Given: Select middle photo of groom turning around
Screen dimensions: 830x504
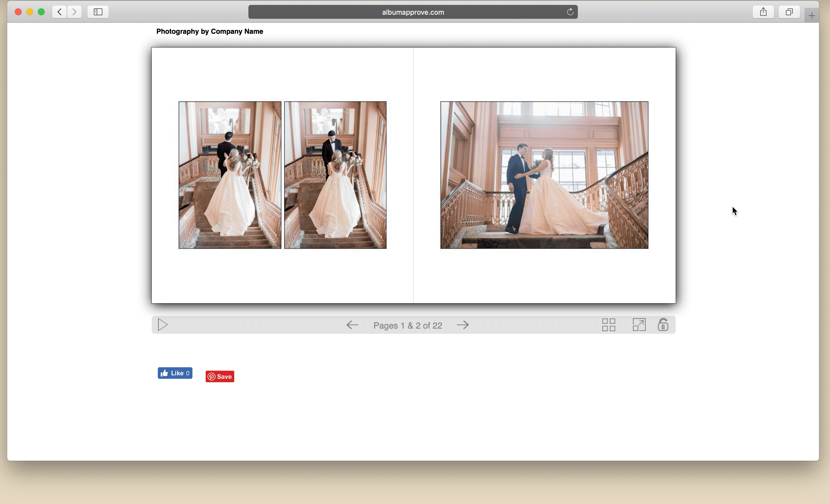Looking at the screenshot, I should 335,175.
